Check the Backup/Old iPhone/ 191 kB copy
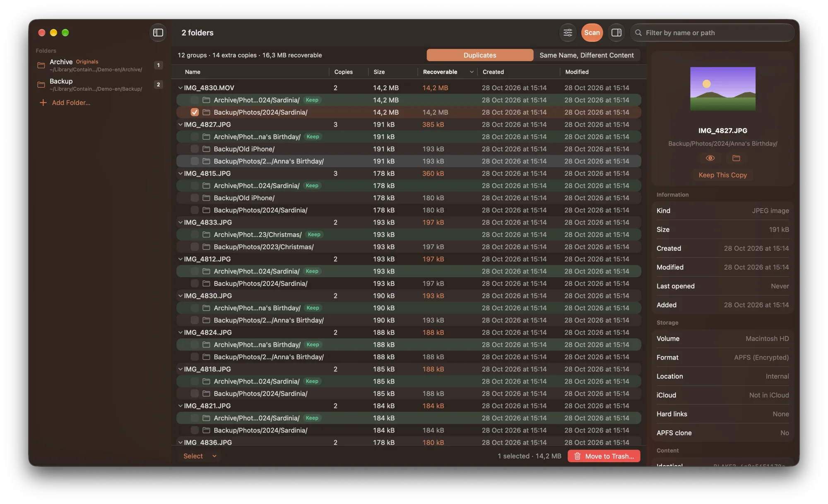828x504 pixels. [x=195, y=149]
